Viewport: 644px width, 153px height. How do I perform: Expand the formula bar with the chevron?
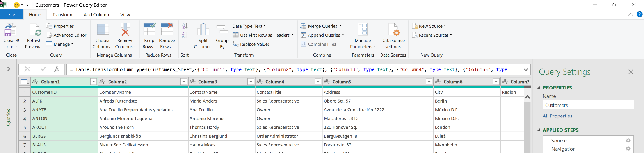pos(526,70)
